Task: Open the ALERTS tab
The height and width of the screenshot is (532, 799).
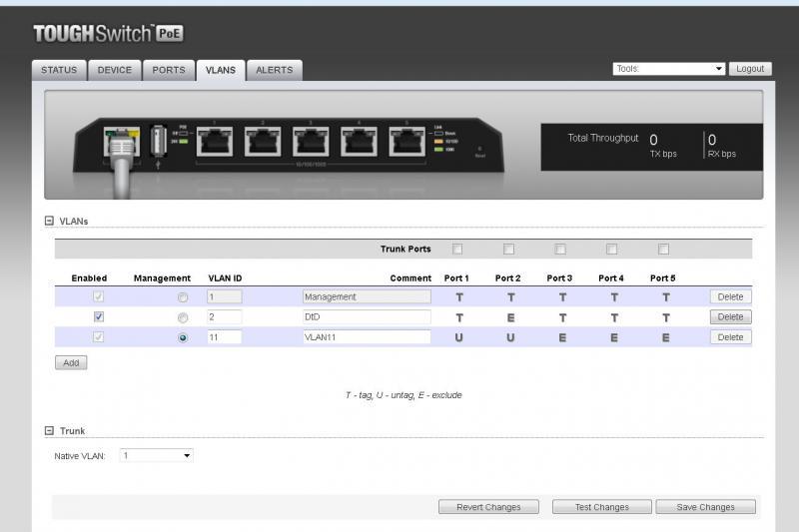Action: click(x=275, y=70)
